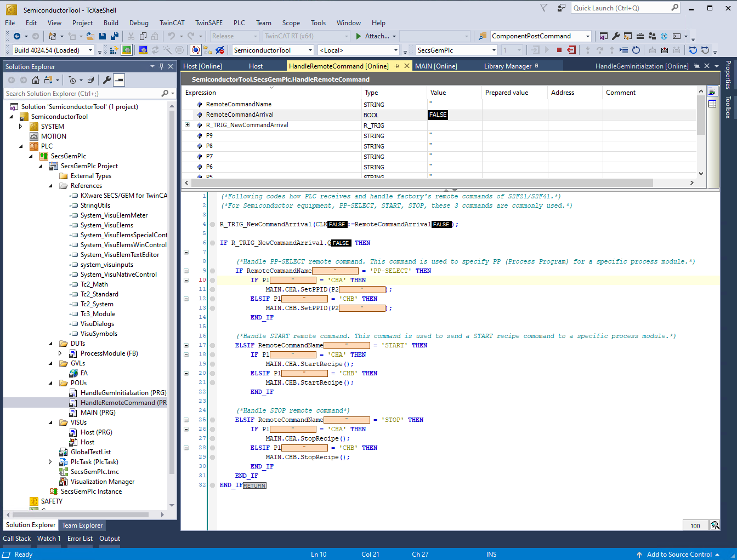Image resolution: width=737 pixels, height=560 pixels.
Task: Click the Restart TwinCAT Run Mode icon
Action: (x=127, y=50)
